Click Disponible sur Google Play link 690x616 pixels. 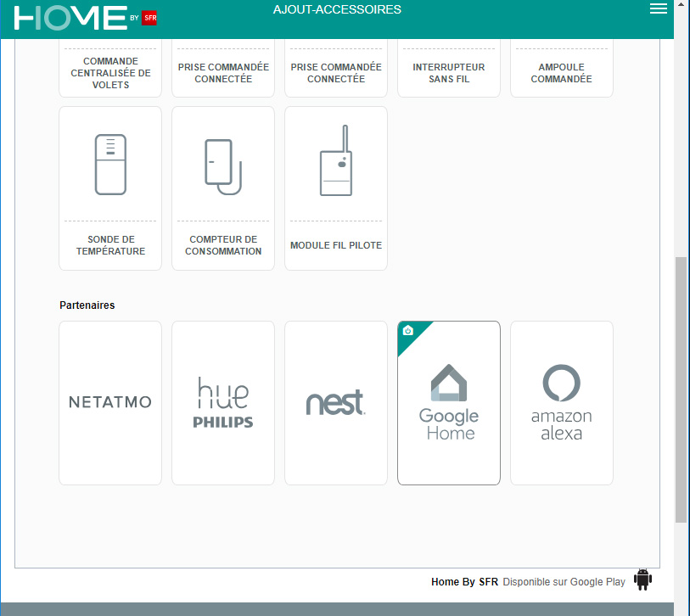pos(564,582)
